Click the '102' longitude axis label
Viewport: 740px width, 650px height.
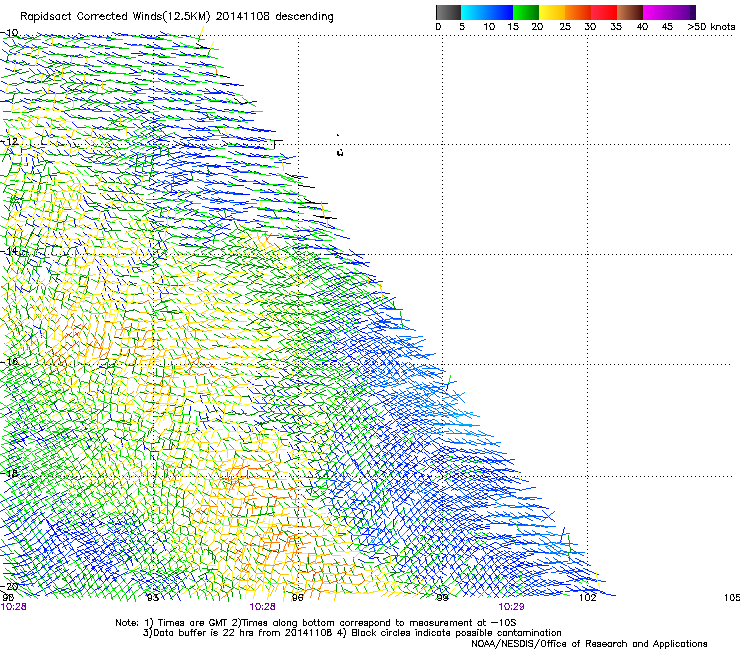(x=588, y=598)
